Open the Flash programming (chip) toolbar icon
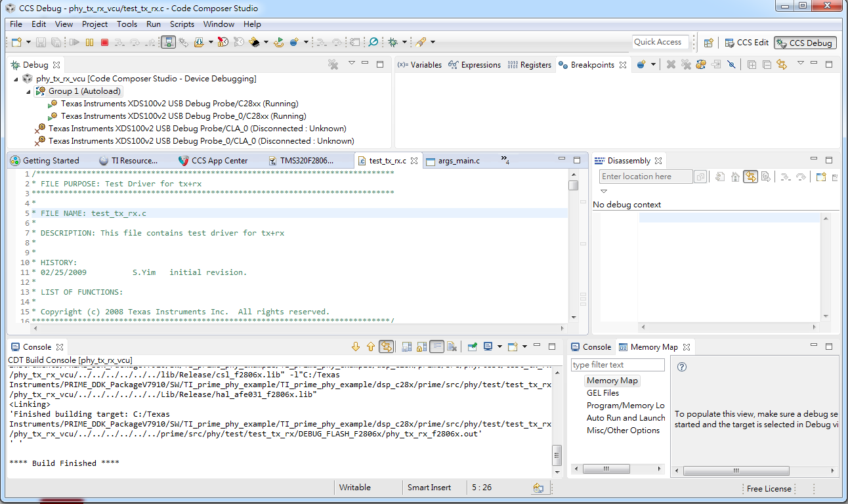 point(253,41)
